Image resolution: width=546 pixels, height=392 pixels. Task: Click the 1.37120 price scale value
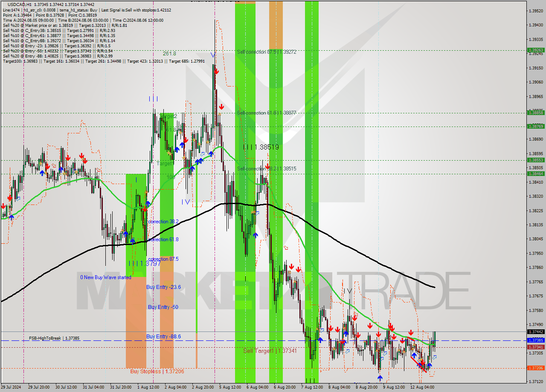[x=536, y=381]
